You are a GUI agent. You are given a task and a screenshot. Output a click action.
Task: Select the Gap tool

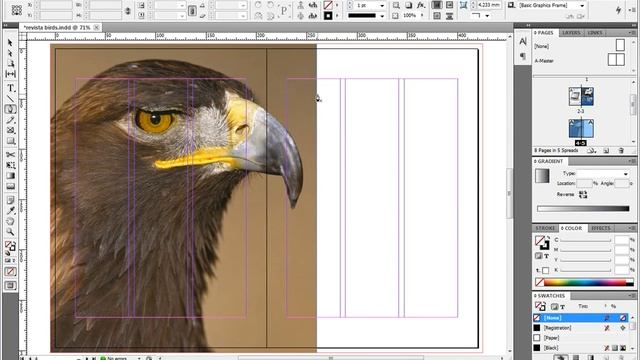[10, 74]
